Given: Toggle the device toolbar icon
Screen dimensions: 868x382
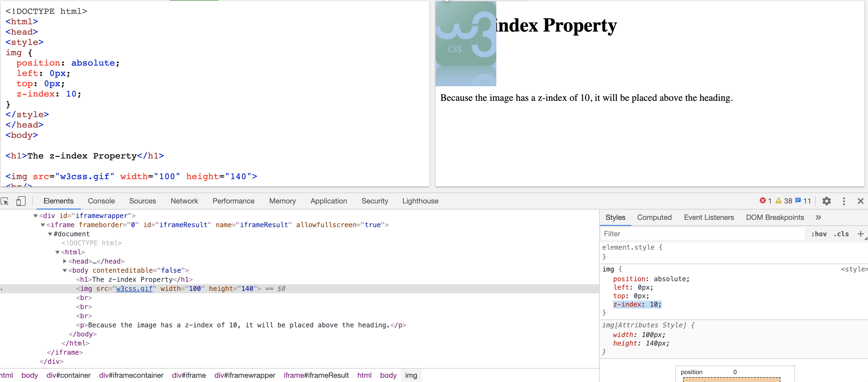Looking at the screenshot, I should point(21,201).
